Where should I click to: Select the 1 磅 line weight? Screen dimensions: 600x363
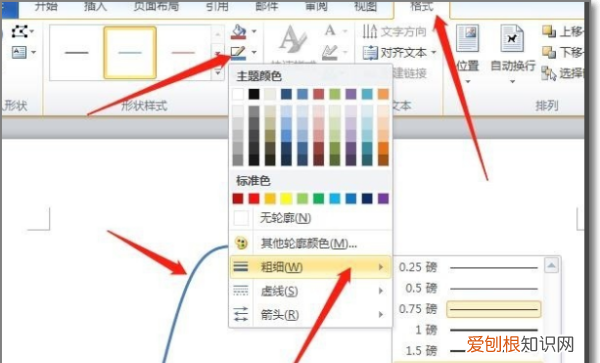469,330
